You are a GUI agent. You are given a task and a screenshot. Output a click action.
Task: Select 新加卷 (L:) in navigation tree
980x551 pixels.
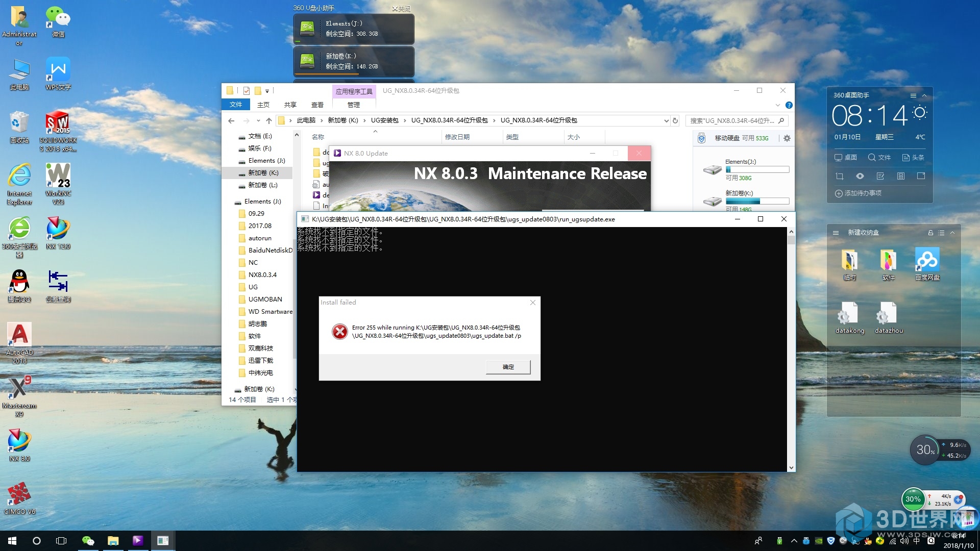pos(263,185)
